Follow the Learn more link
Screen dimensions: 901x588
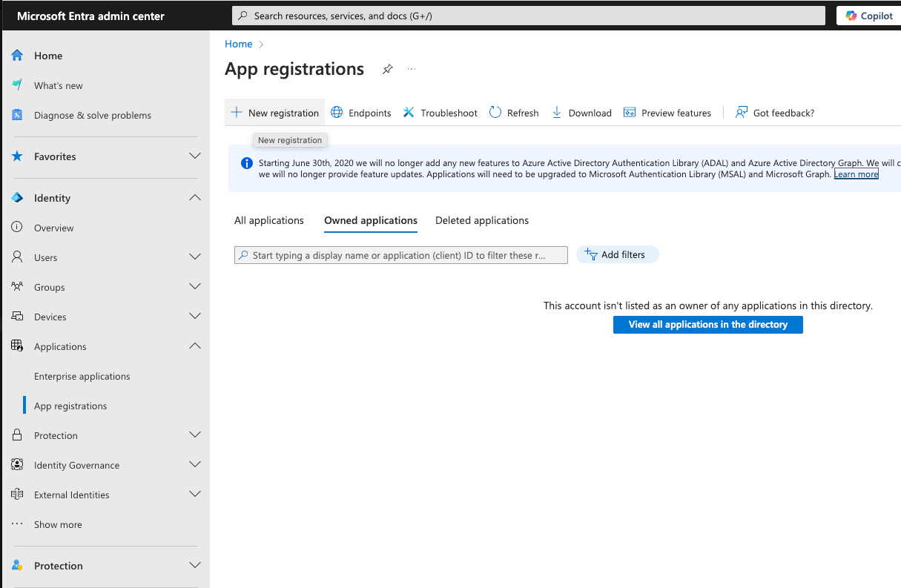pos(857,174)
